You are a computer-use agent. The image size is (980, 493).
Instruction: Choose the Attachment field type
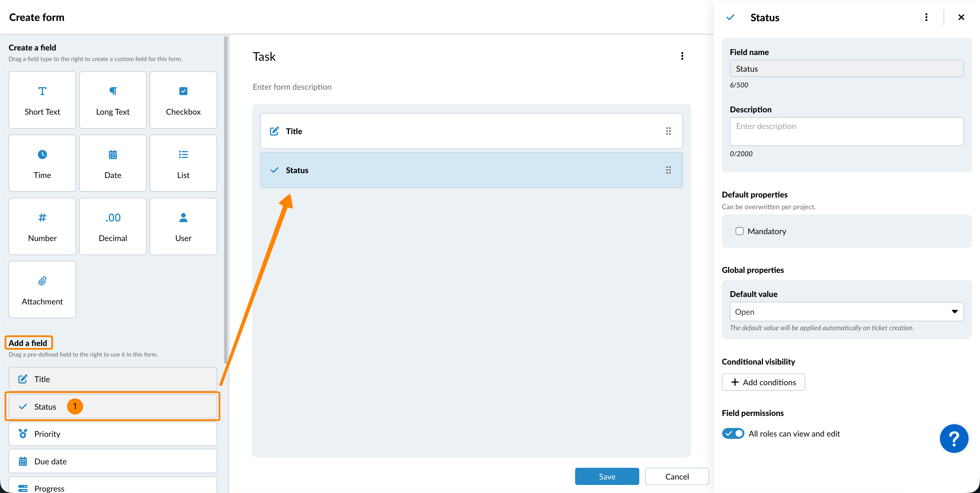tap(42, 289)
